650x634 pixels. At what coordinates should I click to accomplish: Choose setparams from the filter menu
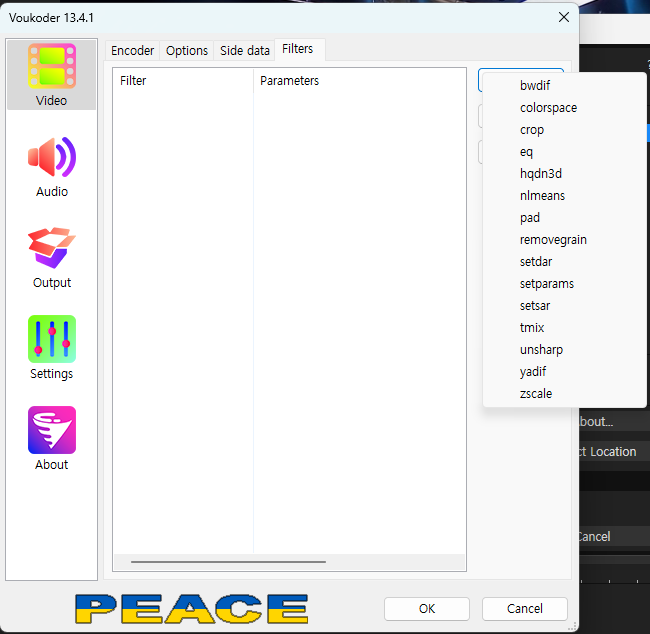[564, 283]
